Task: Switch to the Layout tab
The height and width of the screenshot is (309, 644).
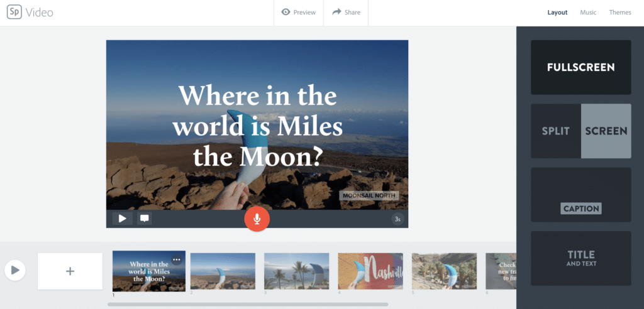Action: (x=557, y=13)
